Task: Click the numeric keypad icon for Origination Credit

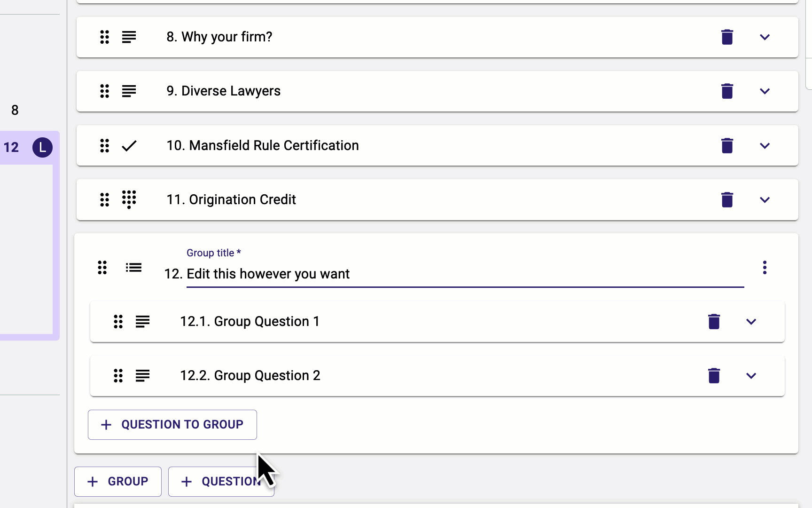Action: click(129, 199)
